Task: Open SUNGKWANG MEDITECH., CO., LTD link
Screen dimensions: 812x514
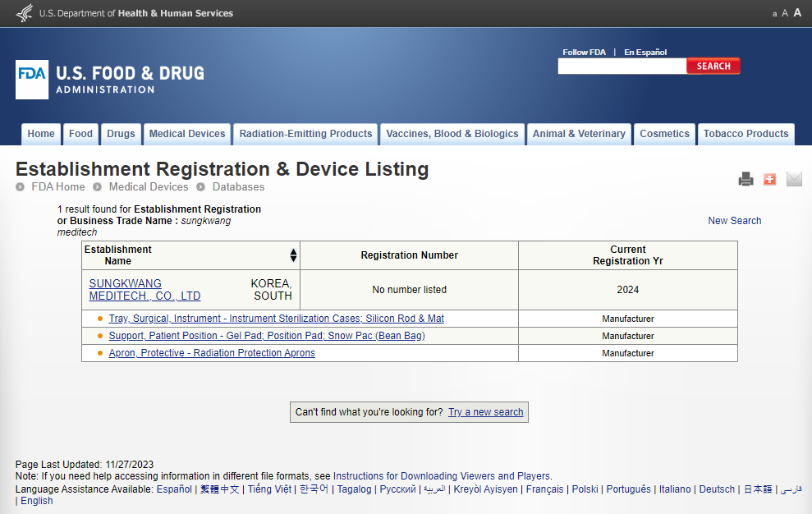Action: coord(145,290)
